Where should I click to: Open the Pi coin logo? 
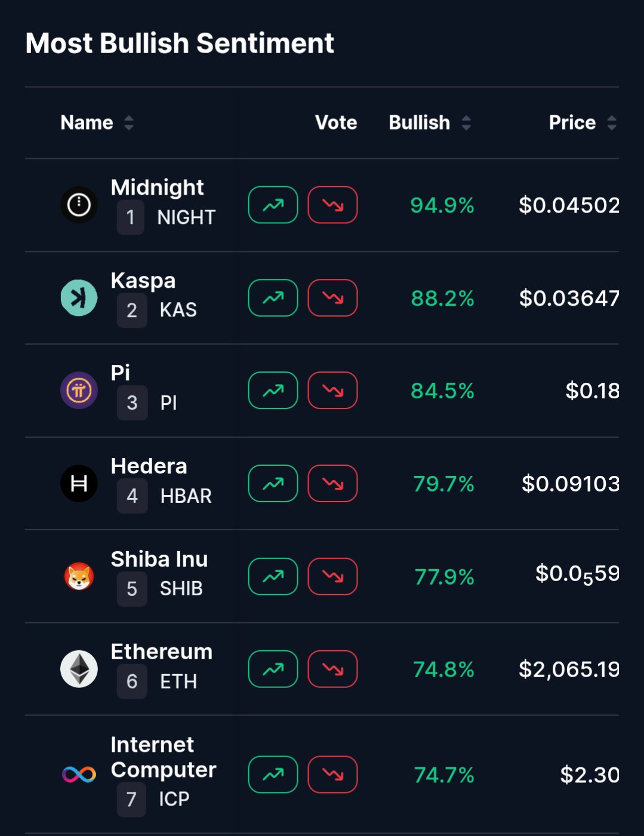(79, 391)
